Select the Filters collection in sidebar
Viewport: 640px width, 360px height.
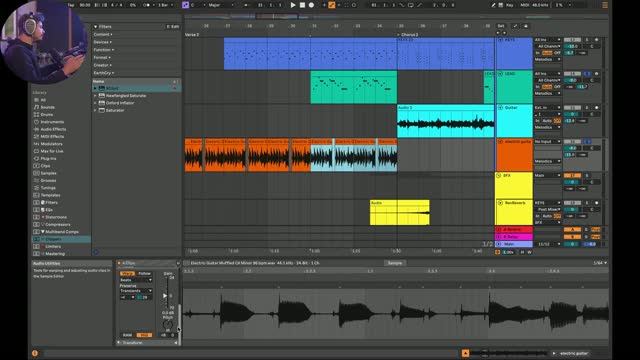pyautogui.click(x=51, y=202)
